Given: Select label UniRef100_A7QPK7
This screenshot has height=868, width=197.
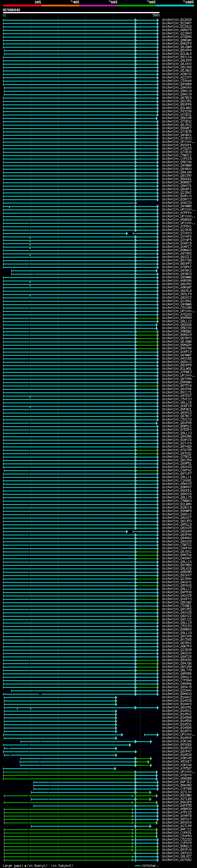Looking at the screenshot, I should click(x=177, y=267).
